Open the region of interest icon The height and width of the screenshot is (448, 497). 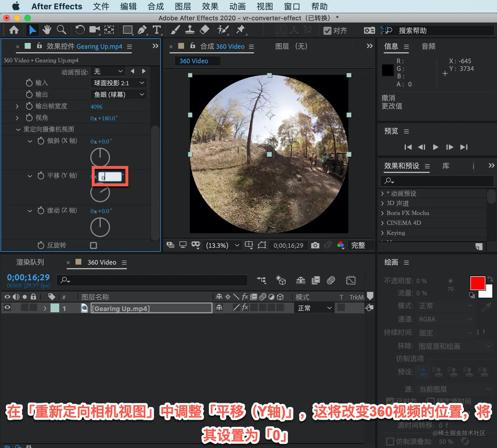coord(249,245)
